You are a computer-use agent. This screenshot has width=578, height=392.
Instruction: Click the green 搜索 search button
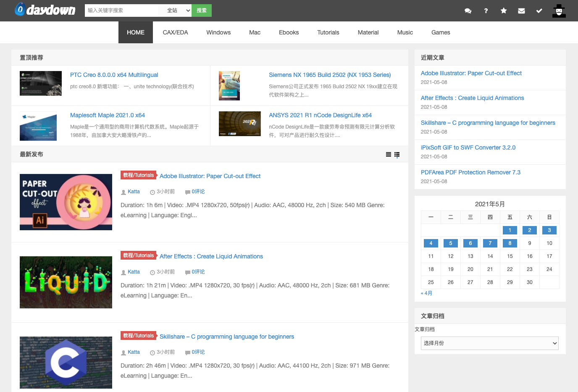[x=202, y=11]
